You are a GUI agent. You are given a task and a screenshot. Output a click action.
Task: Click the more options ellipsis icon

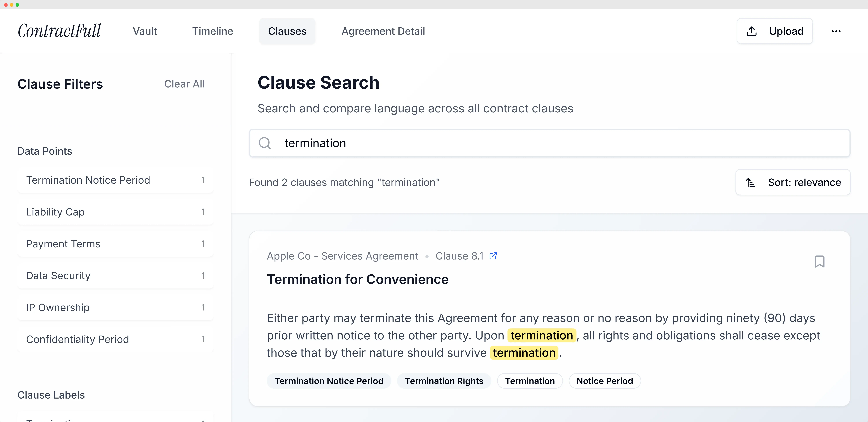836,31
